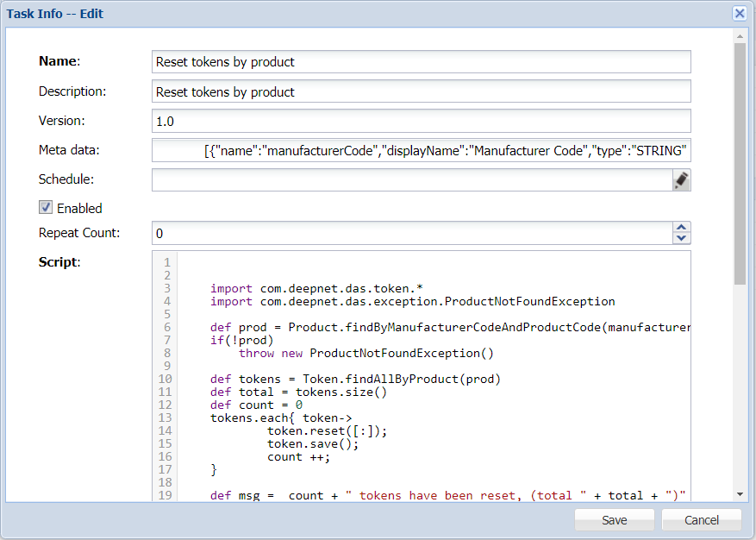Click the ProductNotFoundException import line
The image size is (756, 540).
[412, 302]
